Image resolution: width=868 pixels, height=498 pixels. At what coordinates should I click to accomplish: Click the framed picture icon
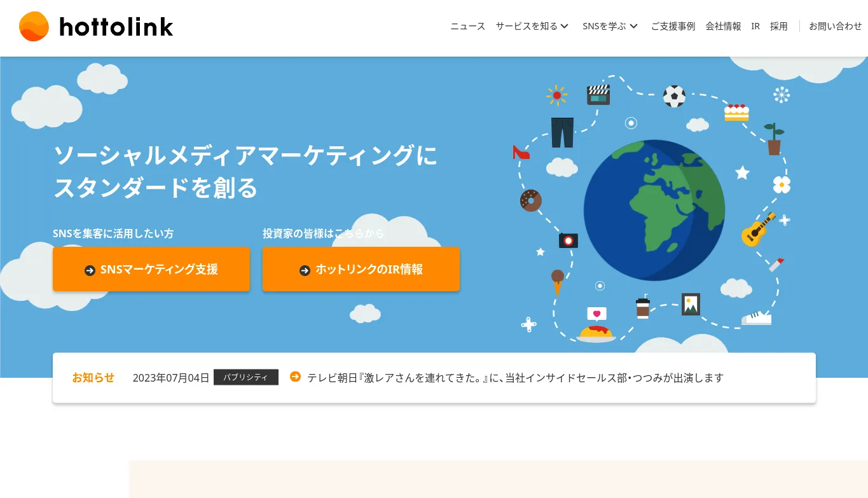[691, 304]
